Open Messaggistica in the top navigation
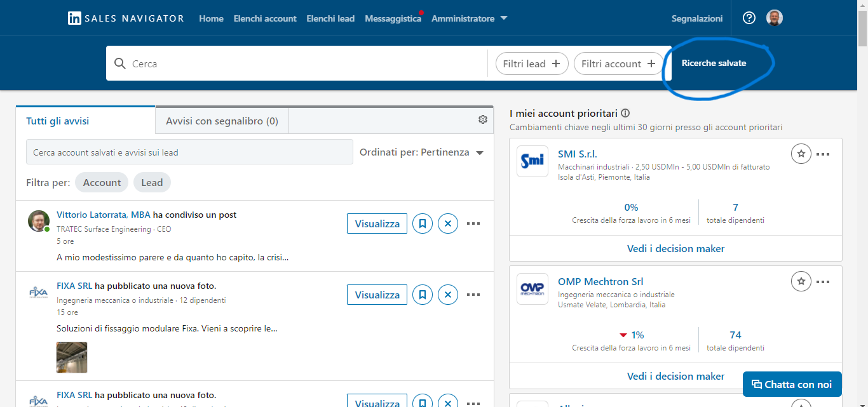Viewport: 868px width, 407px height. pyautogui.click(x=393, y=18)
